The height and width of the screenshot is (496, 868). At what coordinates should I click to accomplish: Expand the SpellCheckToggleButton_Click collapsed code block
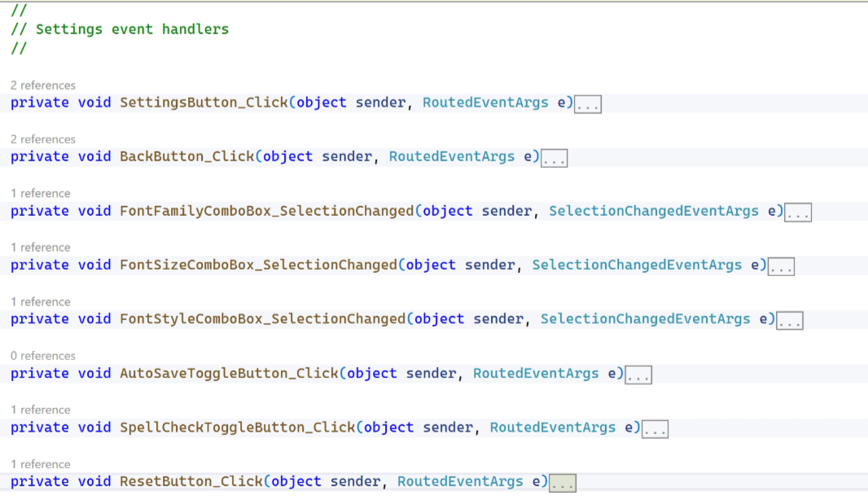pos(655,428)
